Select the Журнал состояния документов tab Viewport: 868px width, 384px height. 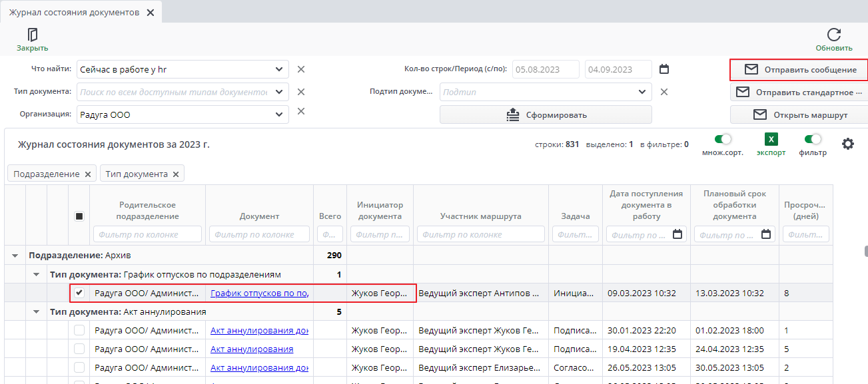pos(74,13)
